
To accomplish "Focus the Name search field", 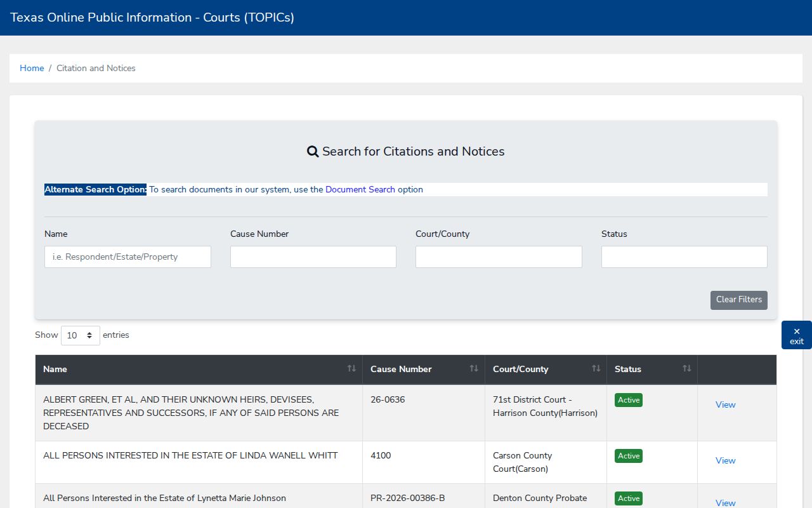I will tap(128, 257).
